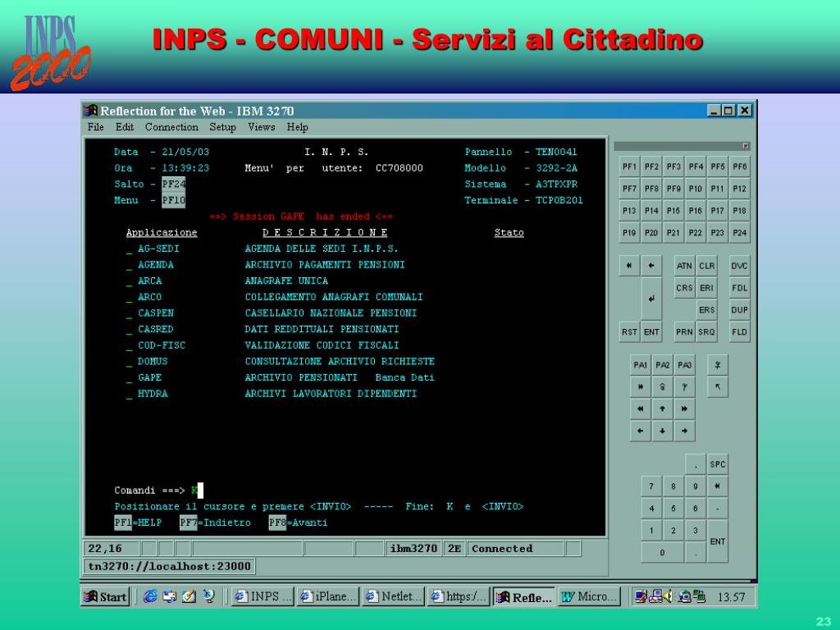Click the up arrow key on keypad
The width and height of the screenshot is (840, 630).
662,409
